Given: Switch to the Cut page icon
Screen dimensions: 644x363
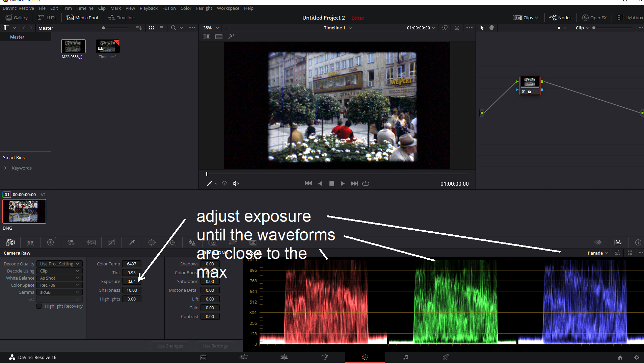Looking at the screenshot, I should [243, 357].
